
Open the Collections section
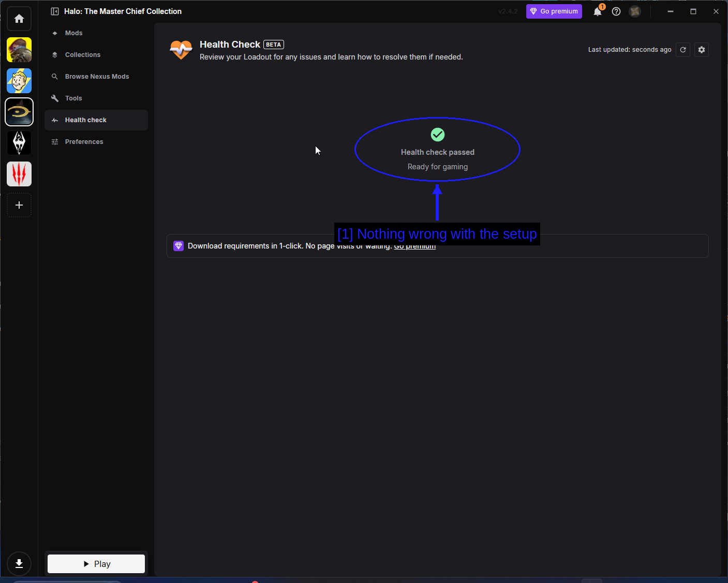(x=96, y=55)
